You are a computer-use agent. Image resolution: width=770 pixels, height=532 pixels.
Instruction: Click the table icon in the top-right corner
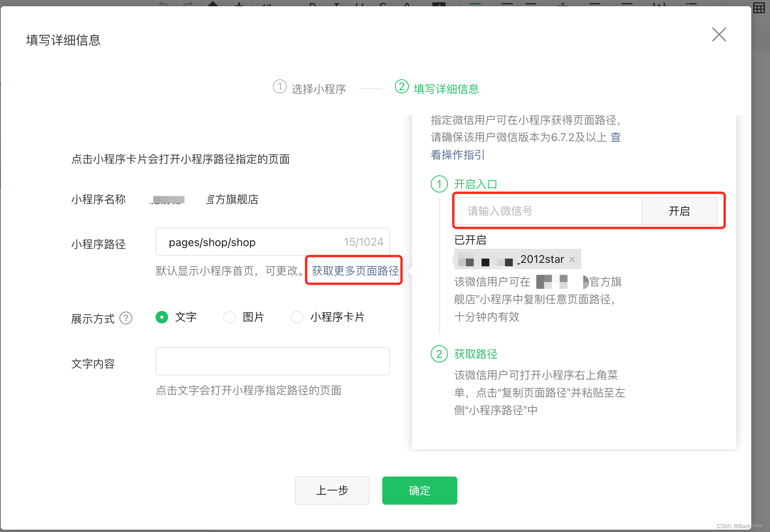click(x=760, y=7)
